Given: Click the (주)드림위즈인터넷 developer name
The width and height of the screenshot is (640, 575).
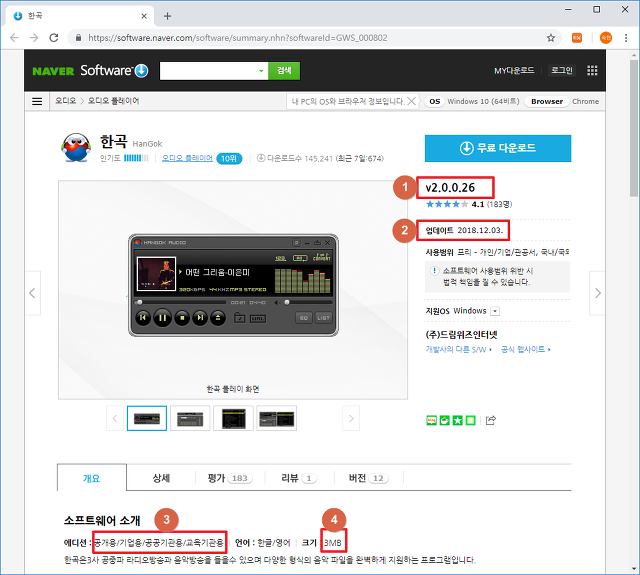Looking at the screenshot, I should [x=461, y=335].
